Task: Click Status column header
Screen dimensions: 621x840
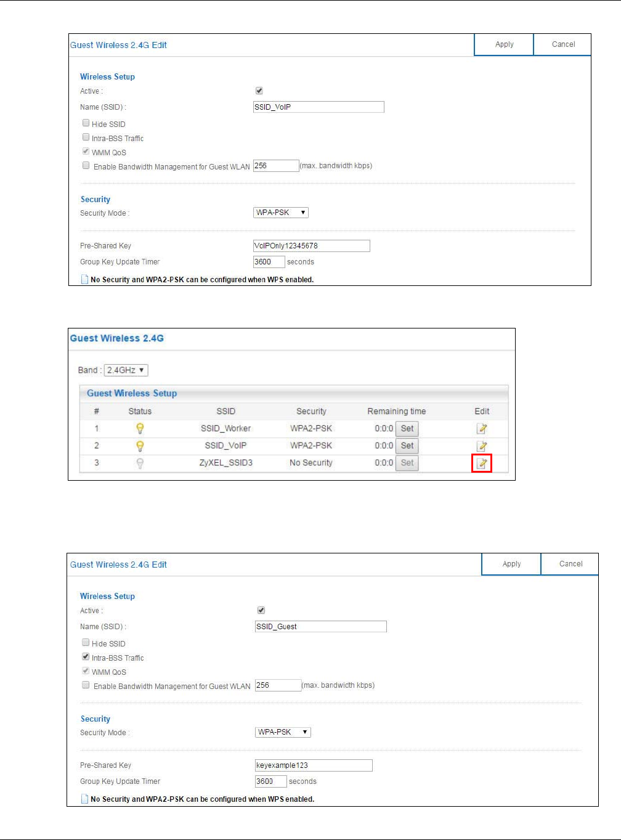Action: pos(140,411)
